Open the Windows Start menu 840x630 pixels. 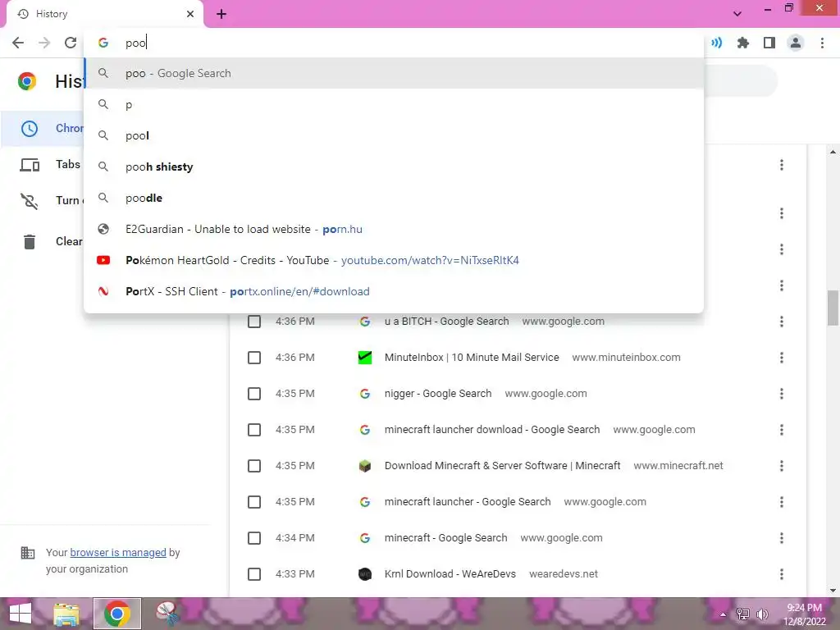point(21,614)
